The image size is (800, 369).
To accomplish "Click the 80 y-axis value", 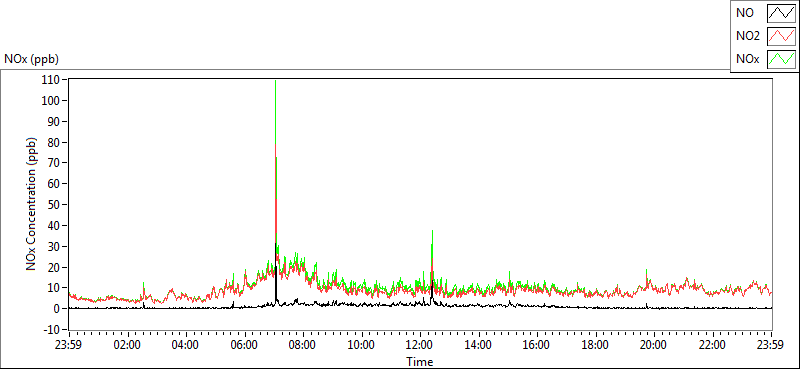I will 55,142.
